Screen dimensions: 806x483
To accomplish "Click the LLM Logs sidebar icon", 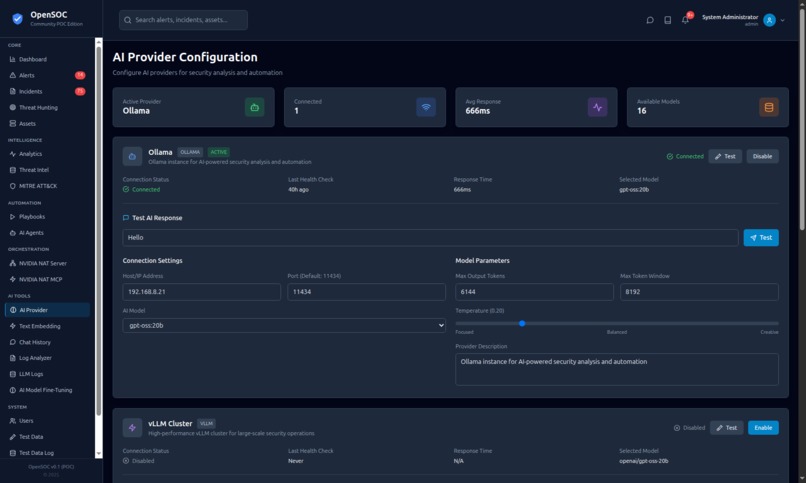I will (13, 374).
